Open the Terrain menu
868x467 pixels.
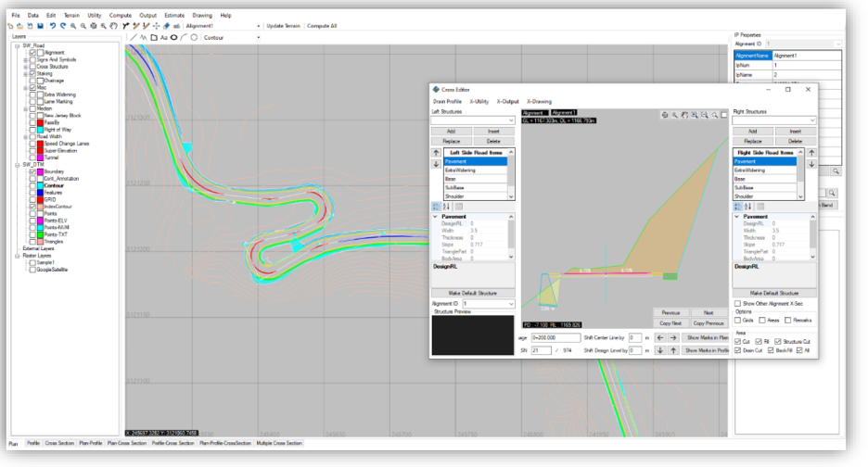[x=71, y=16]
